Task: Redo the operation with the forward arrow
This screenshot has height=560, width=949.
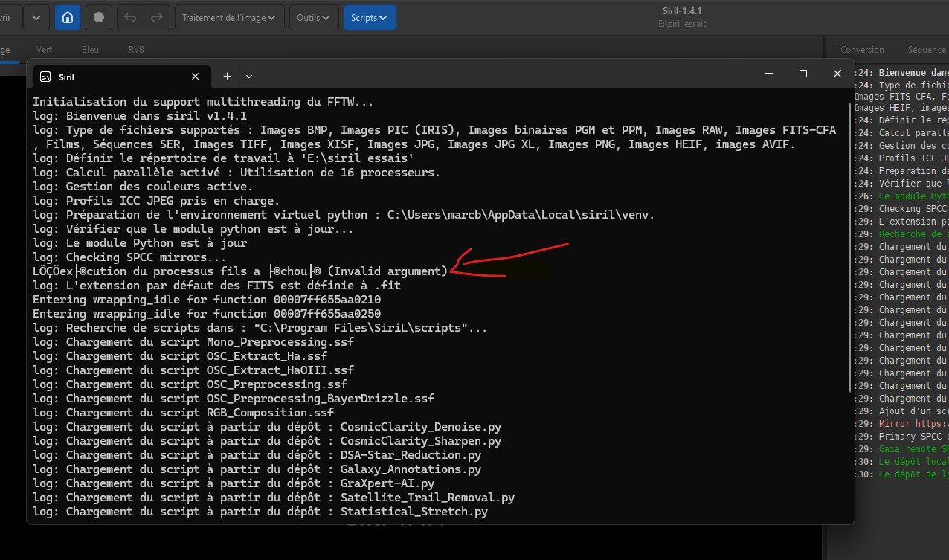Action: point(155,17)
